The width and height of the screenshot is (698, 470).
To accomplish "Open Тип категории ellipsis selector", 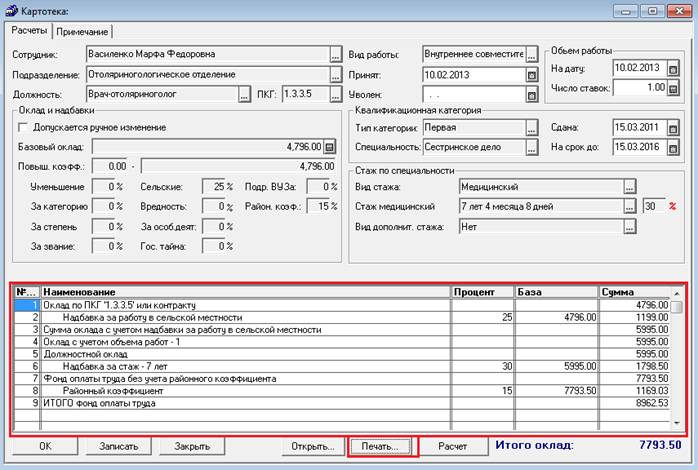I will [x=532, y=128].
